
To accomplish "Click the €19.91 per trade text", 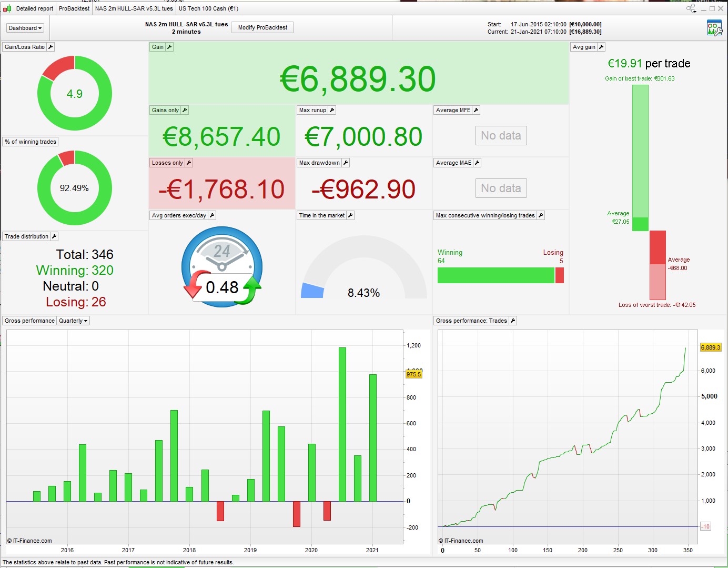I will click(x=649, y=64).
